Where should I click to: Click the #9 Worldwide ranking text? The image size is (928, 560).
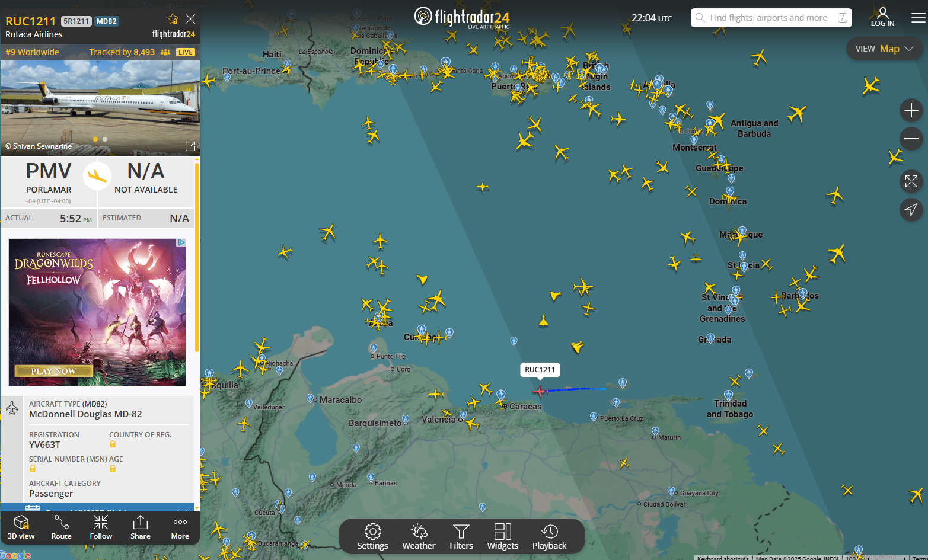point(33,52)
